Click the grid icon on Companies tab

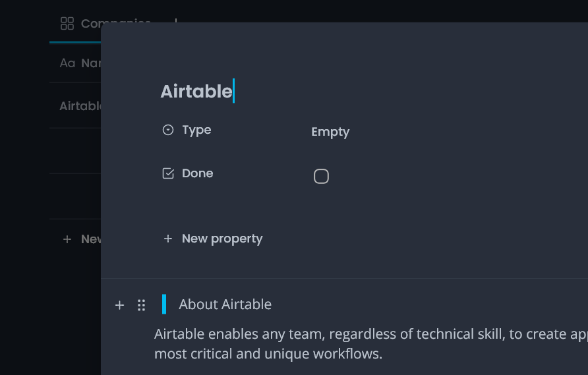point(67,23)
